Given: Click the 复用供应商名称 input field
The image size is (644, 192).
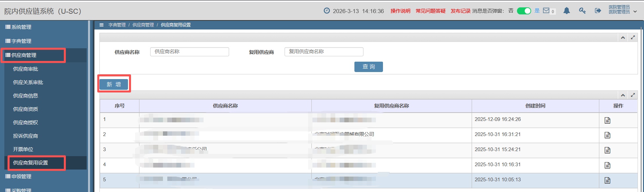Looking at the screenshot, I should click(x=324, y=52).
